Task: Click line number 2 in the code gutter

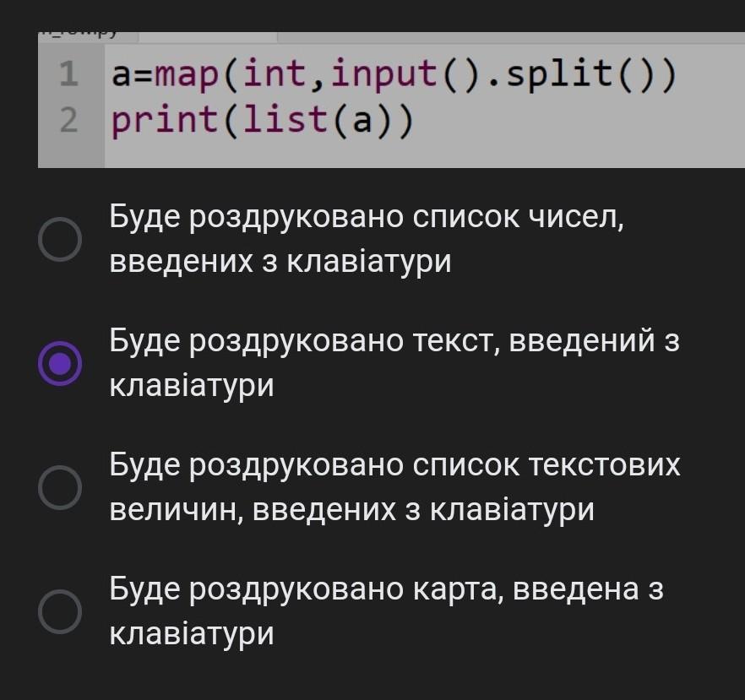Action: [68, 121]
